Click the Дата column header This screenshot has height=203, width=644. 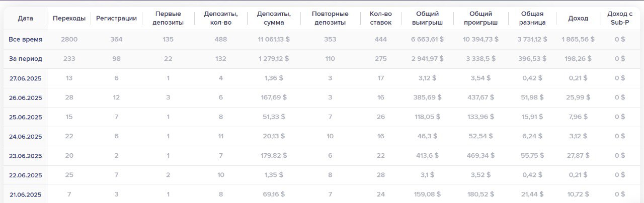pos(25,18)
